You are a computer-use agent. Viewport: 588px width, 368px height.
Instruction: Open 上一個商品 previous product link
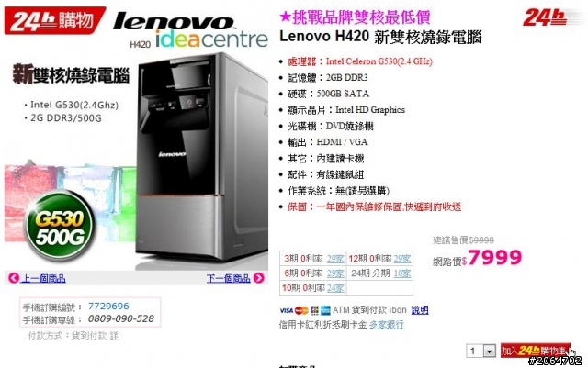44,278
